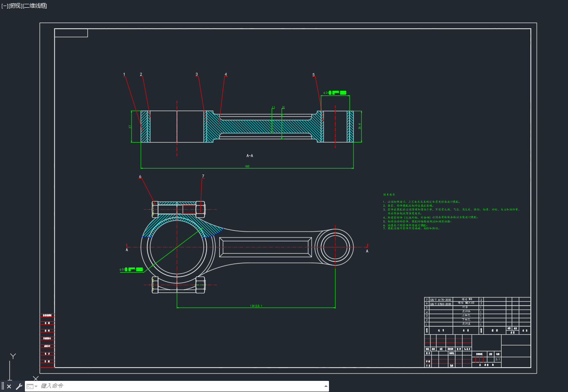Select the 上轴瓦 part name in parts list

466,315
